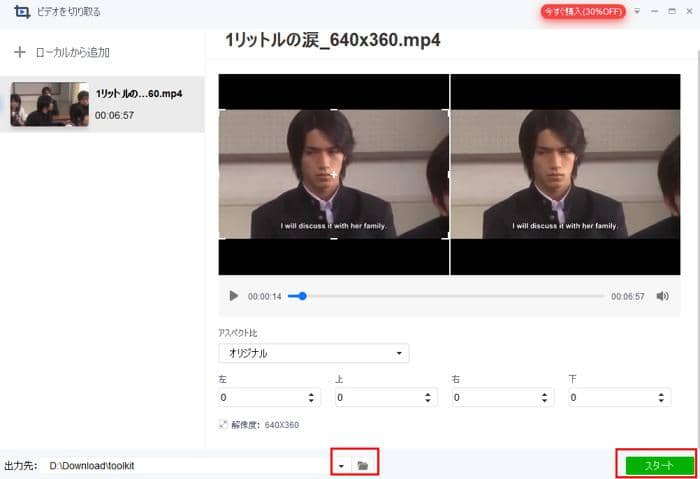The width and height of the screenshot is (700, 479).
Task: Click the right preview video output
Action: point(566,174)
